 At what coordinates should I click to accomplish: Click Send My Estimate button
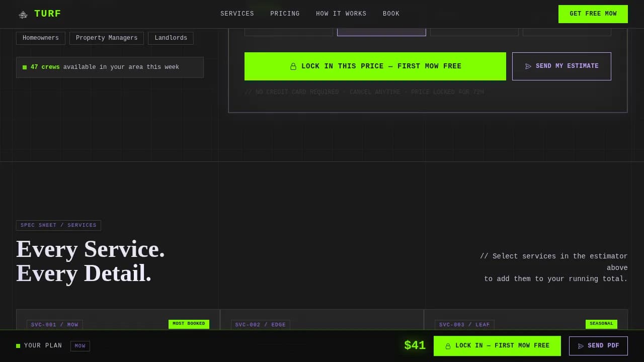[x=561, y=66]
